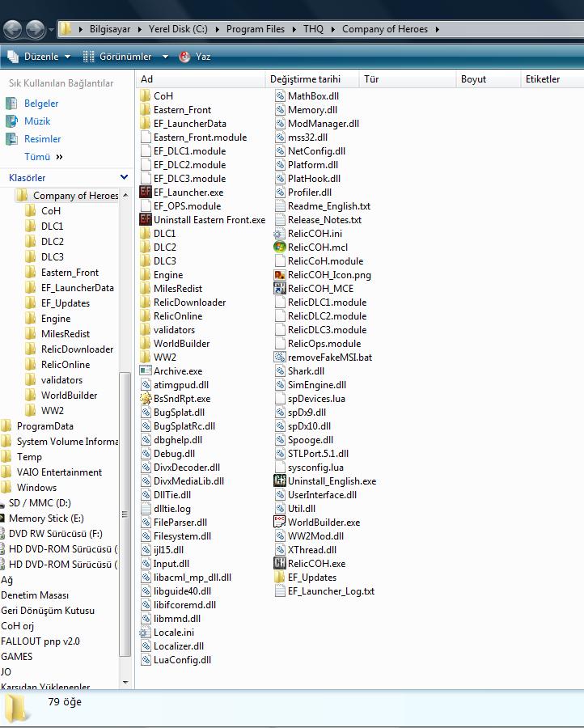Select the RelicCOH.exe game icon
584x728 pixels.
pyautogui.click(x=280, y=564)
